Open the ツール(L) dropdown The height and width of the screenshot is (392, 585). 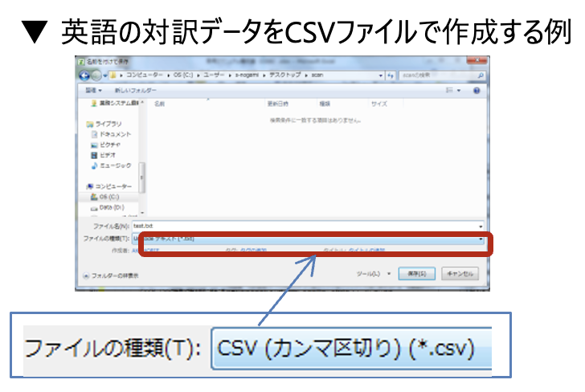[374, 274]
